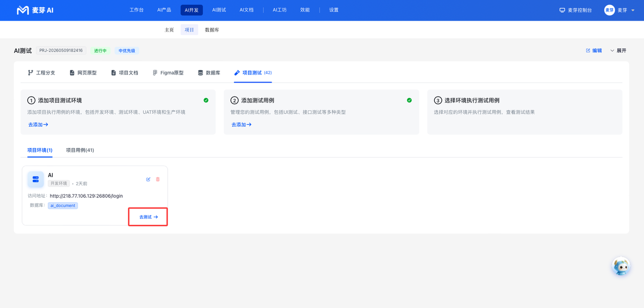Image resolution: width=644 pixels, height=308 pixels.
Task: Open the AI测试 menu
Action: 219,10
